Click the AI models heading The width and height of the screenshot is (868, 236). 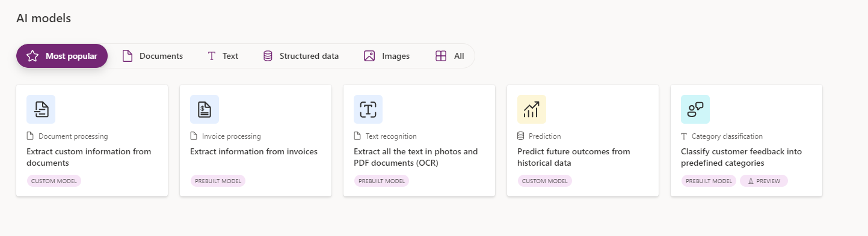tap(44, 19)
